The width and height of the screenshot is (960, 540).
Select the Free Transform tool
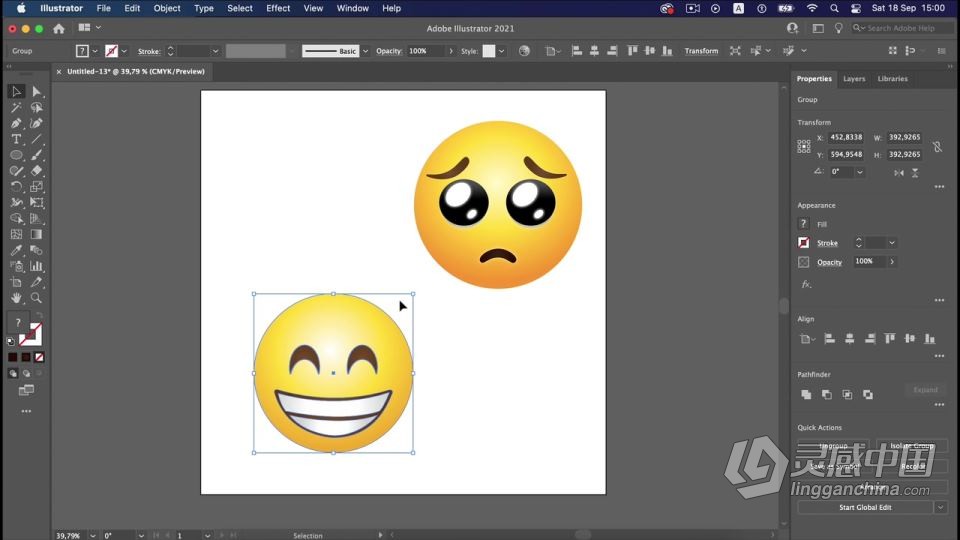point(36,203)
